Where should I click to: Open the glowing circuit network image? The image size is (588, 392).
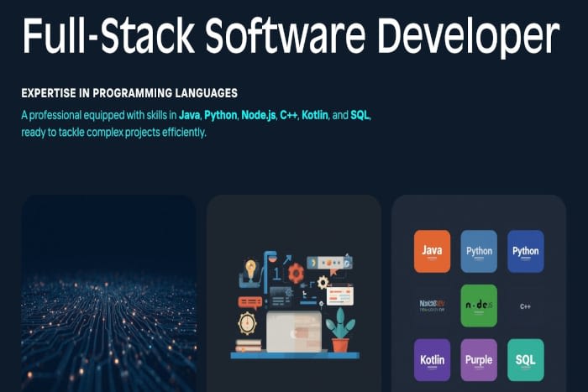pyautogui.click(x=108, y=294)
